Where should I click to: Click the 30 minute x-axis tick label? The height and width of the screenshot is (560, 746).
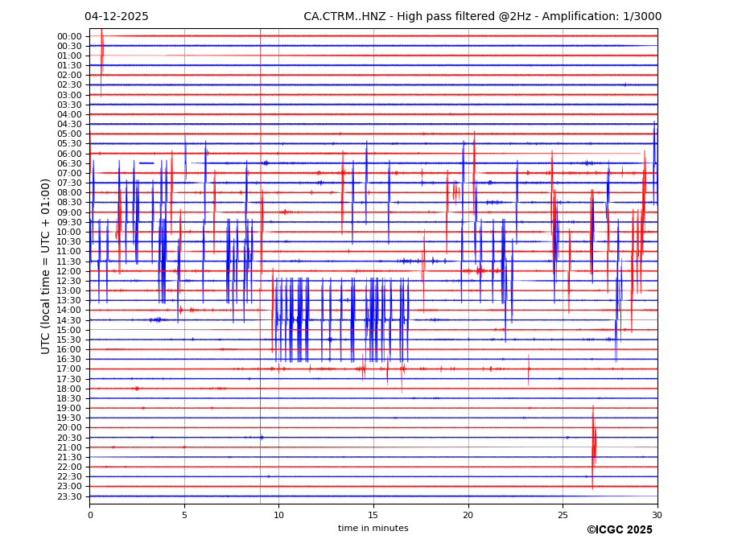click(x=657, y=515)
